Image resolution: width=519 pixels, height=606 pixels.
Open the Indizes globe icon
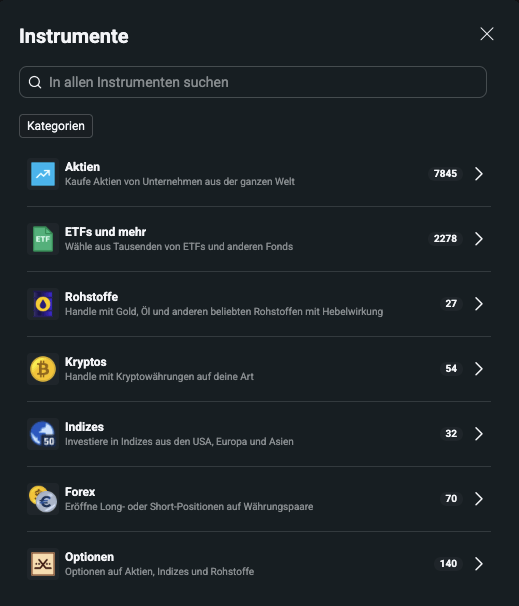(x=43, y=434)
